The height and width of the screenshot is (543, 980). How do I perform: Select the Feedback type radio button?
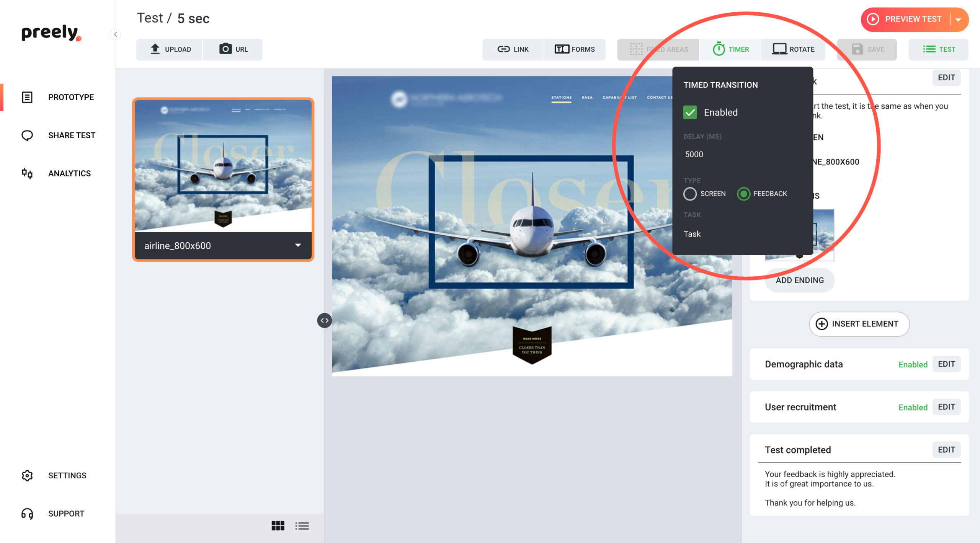[744, 194]
